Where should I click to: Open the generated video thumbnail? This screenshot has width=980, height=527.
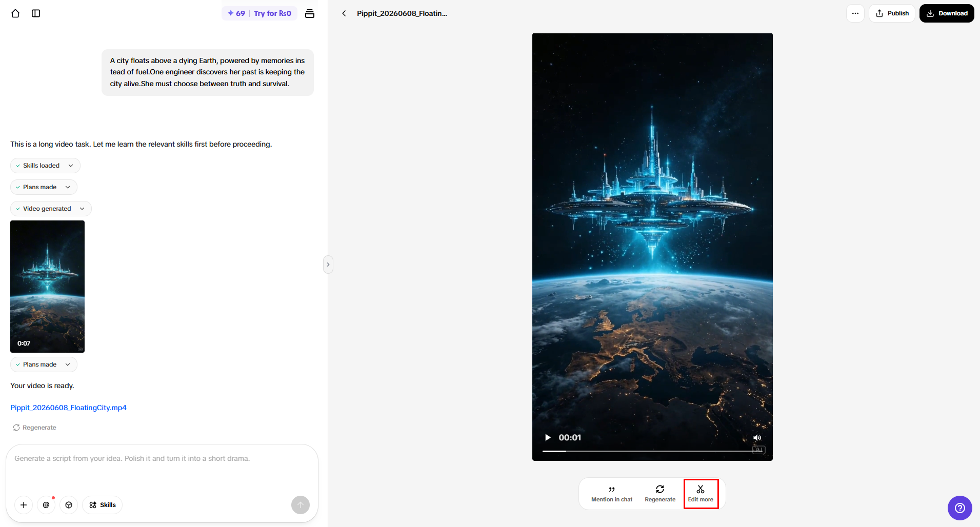[x=47, y=287]
